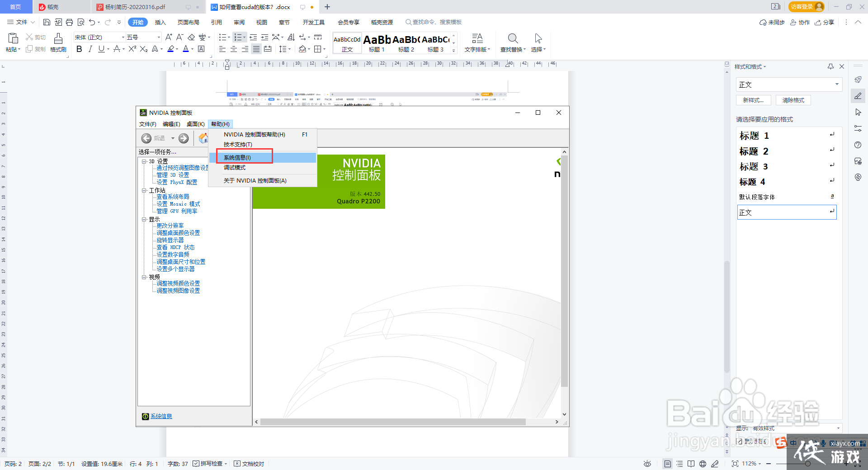Open the line spacing dropdown
868x470 pixels.
click(x=284, y=49)
